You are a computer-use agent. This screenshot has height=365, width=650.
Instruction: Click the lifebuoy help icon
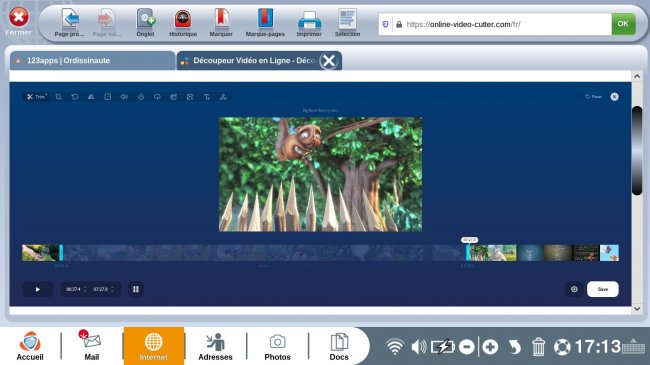[562, 347]
